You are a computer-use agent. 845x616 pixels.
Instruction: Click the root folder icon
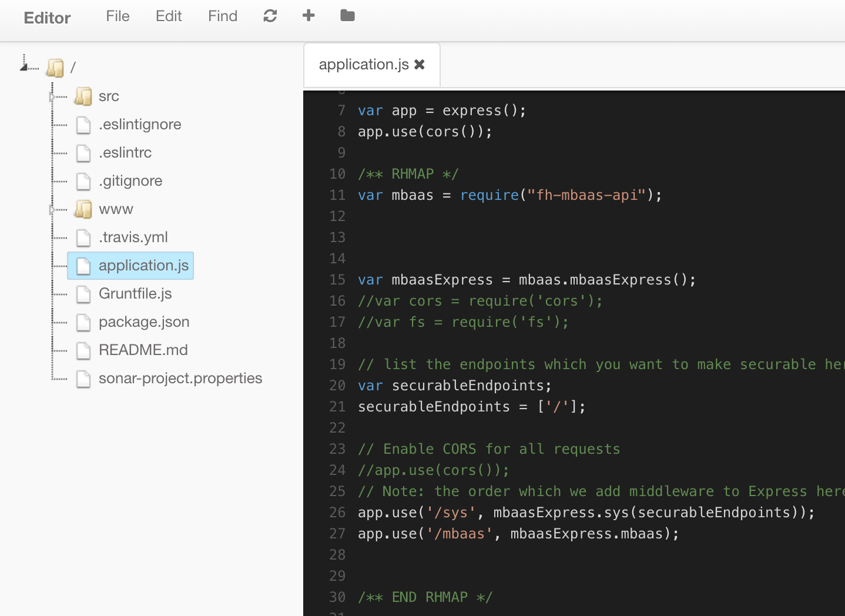55,68
